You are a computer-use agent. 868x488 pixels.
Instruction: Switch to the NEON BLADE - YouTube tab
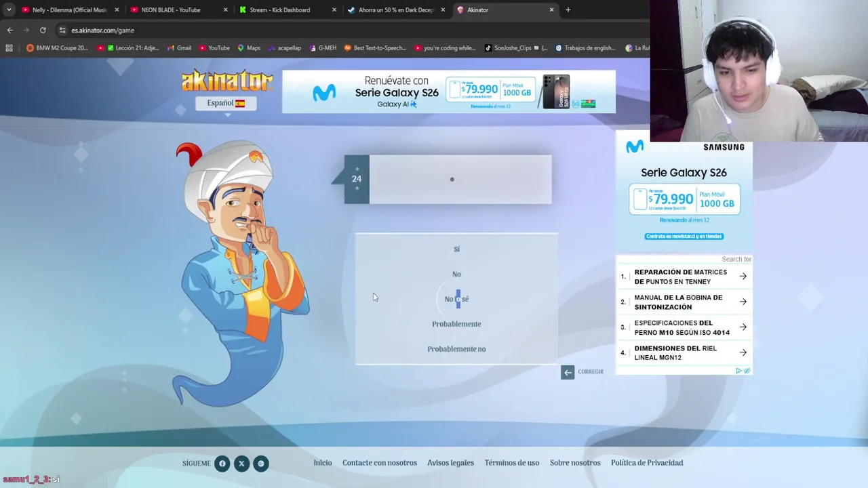pos(178,9)
